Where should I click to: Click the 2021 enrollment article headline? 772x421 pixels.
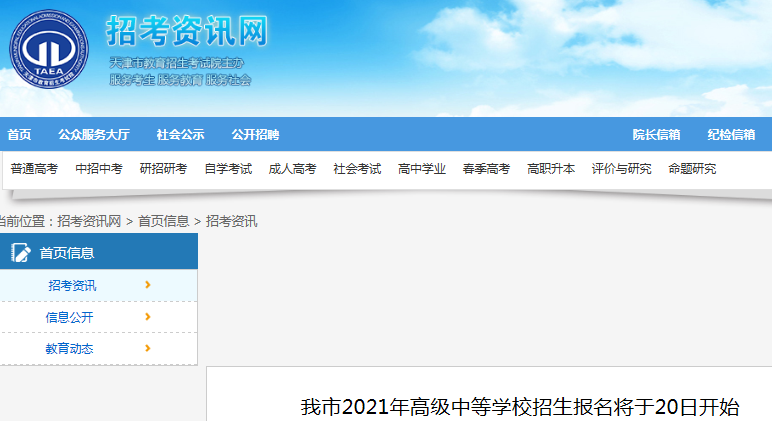520,407
